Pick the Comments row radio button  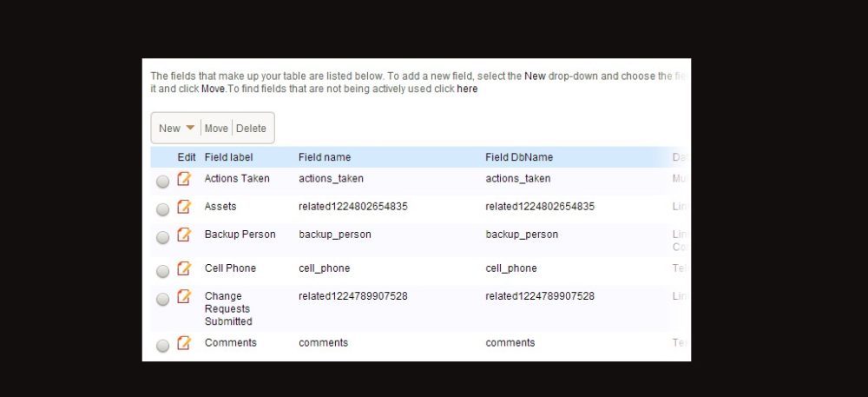[163, 347]
